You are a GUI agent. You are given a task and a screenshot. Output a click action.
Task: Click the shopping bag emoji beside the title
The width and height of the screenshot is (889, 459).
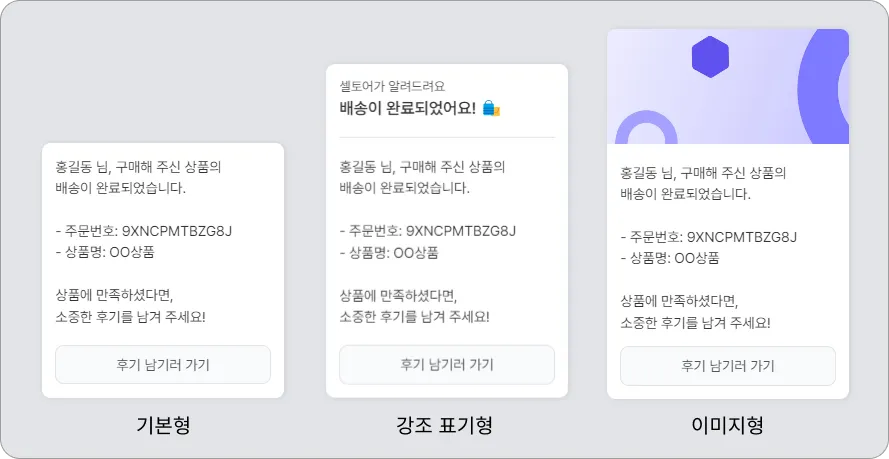tap(490, 108)
